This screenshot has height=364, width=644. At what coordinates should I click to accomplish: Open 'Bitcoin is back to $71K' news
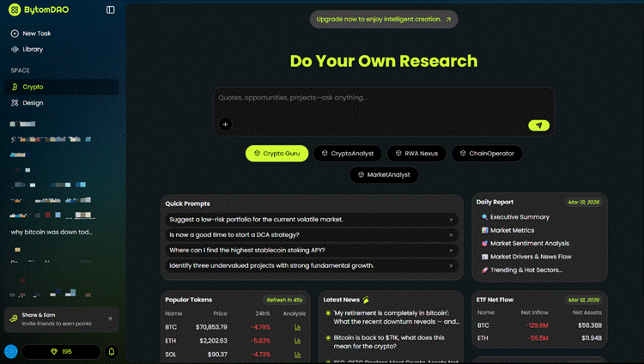[x=388, y=342]
